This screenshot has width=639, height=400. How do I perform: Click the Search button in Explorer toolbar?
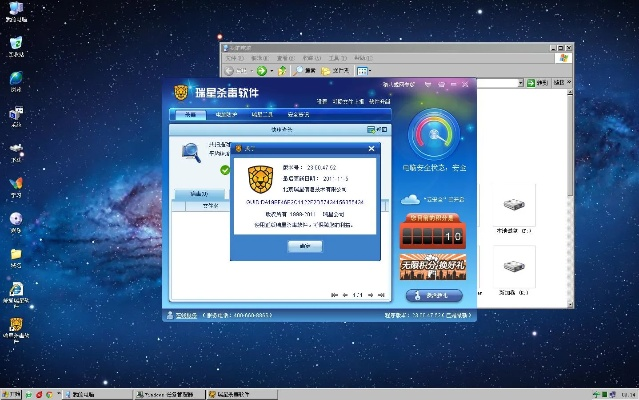[x=305, y=71]
